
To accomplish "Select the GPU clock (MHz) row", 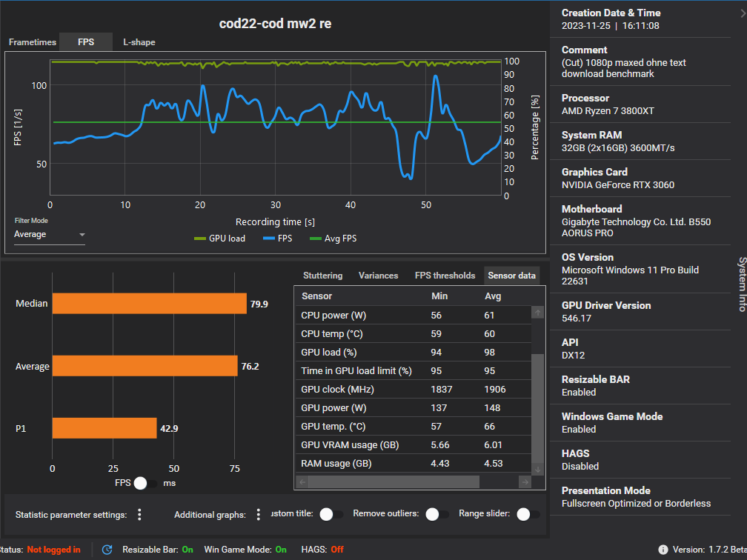I will [413, 390].
